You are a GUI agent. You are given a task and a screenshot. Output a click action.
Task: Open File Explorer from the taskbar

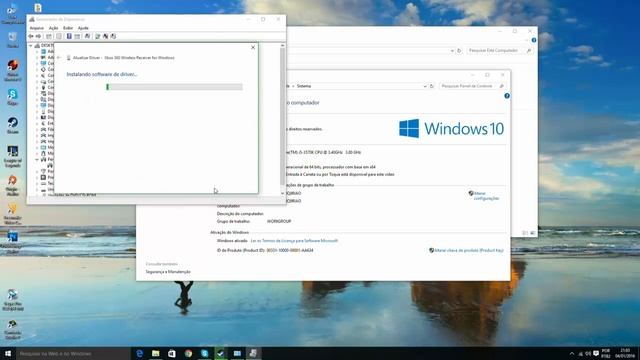click(156, 353)
